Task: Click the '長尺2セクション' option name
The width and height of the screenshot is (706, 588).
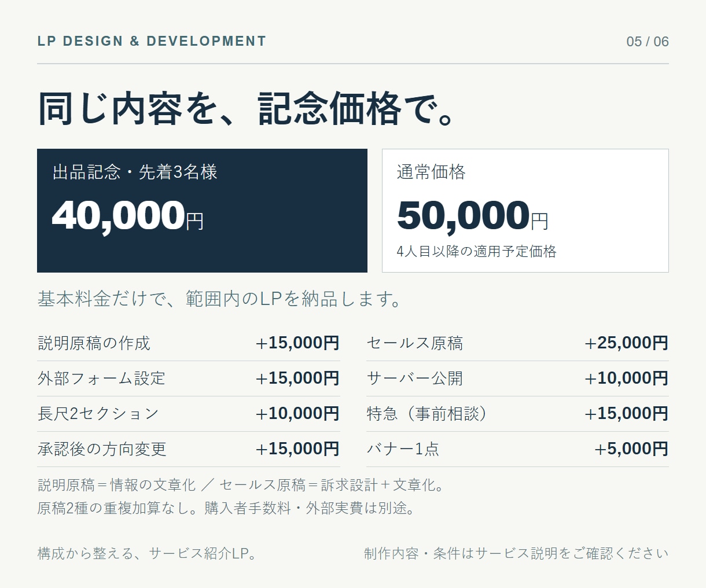Action: (98, 414)
